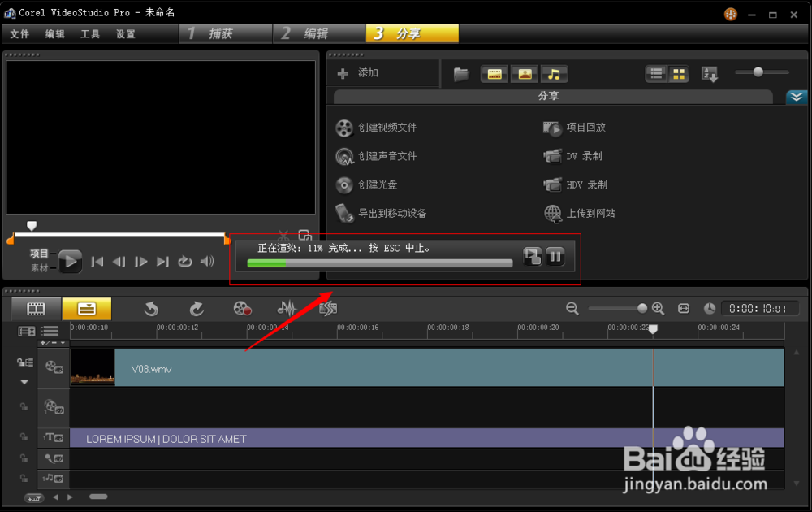The image size is (812, 512).
Task: Toggle video filter in the library
Action: click(494, 74)
